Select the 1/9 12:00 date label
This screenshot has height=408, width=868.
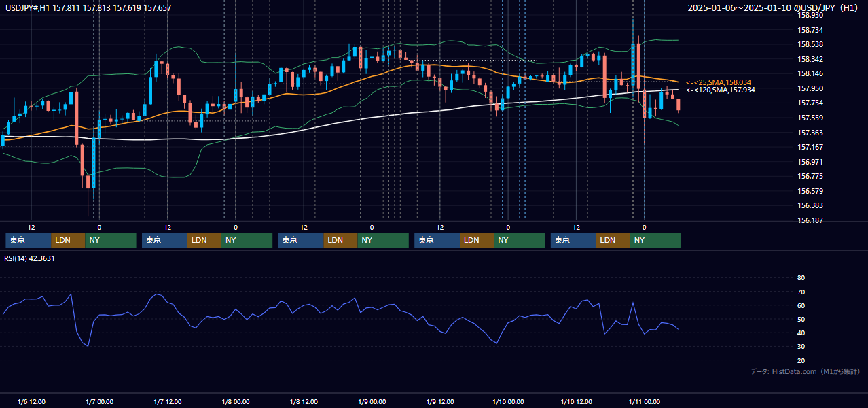[x=440, y=401]
